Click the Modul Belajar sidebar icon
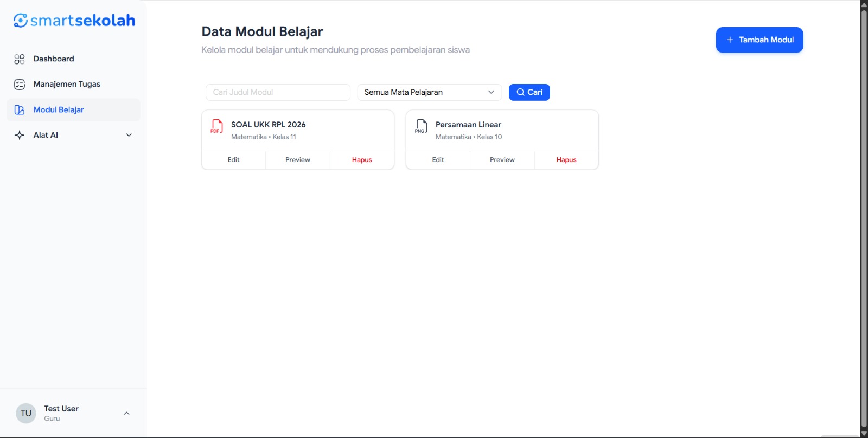Viewport: 868px width, 438px height. coord(20,110)
